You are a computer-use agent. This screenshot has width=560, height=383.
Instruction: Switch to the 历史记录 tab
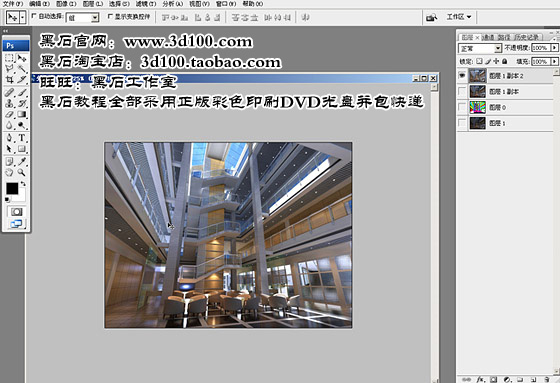click(526, 37)
